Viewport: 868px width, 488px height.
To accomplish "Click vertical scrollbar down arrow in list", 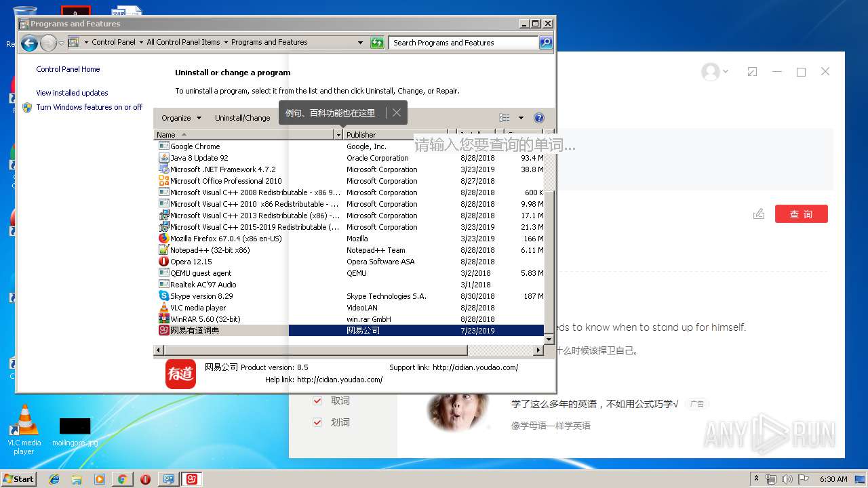I will (x=549, y=339).
